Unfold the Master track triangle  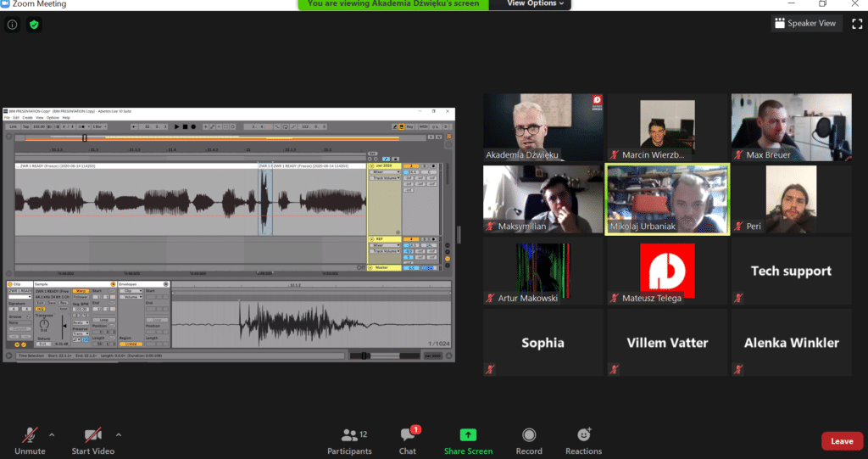point(370,268)
